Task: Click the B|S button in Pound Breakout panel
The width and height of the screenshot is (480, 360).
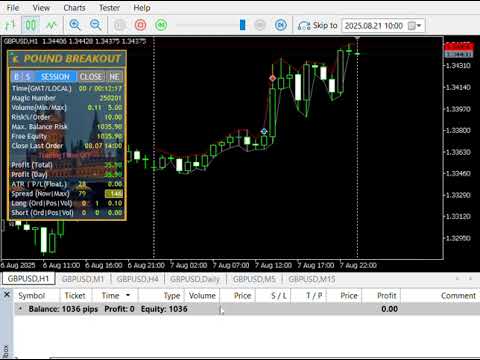Action: coord(22,77)
